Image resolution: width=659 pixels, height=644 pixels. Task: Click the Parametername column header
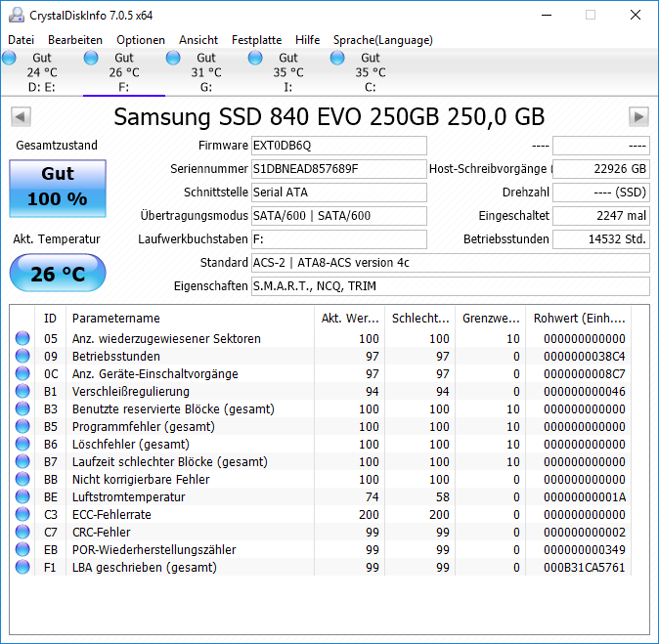(190, 319)
